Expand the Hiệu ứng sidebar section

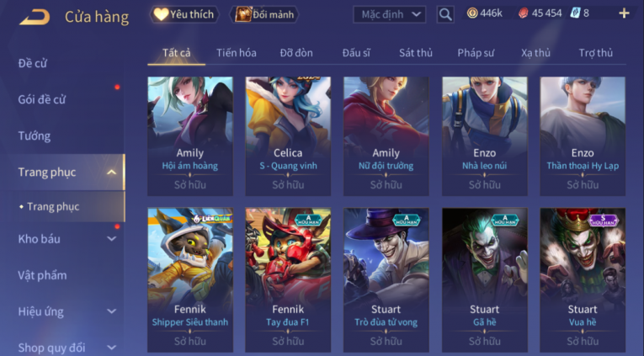(111, 311)
